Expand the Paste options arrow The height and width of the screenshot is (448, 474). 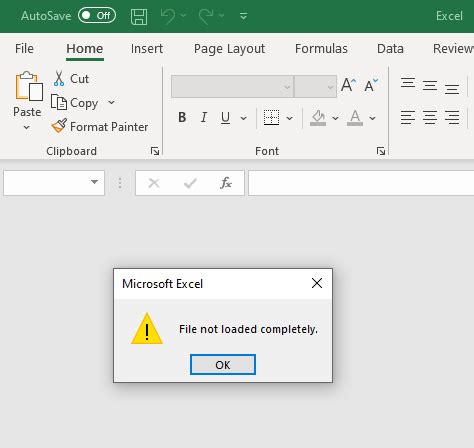27,128
